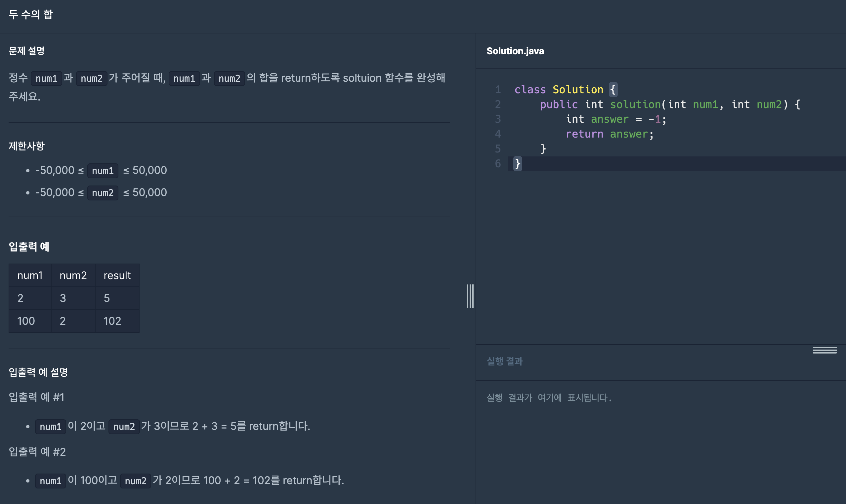
Task: Click line number 1 in editor gutter
Action: click(497, 90)
